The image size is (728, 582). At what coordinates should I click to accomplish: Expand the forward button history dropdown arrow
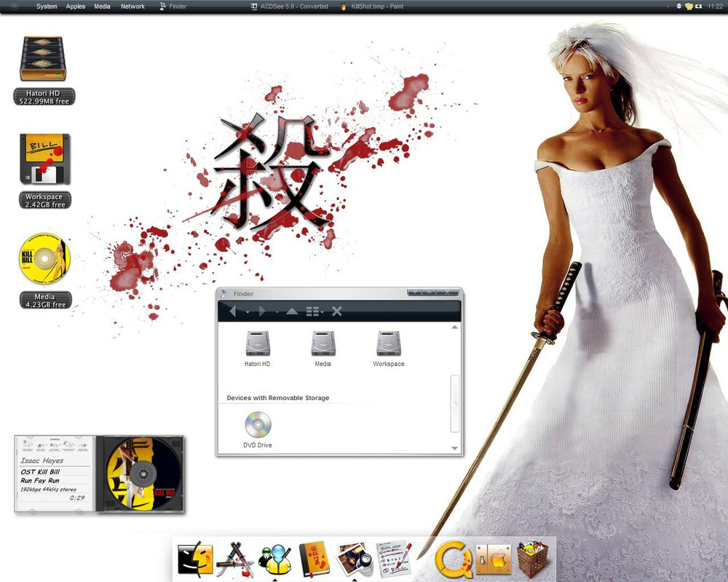(277, 312)
